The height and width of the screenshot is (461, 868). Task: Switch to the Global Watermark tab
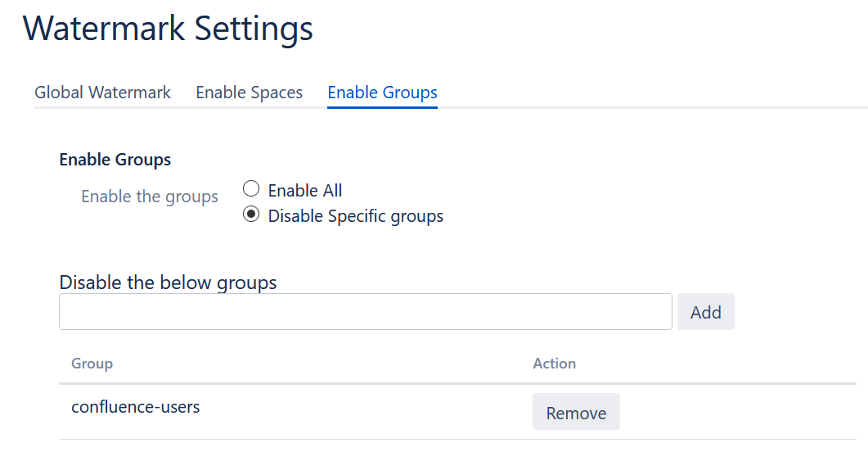click(x=102, y=92)
